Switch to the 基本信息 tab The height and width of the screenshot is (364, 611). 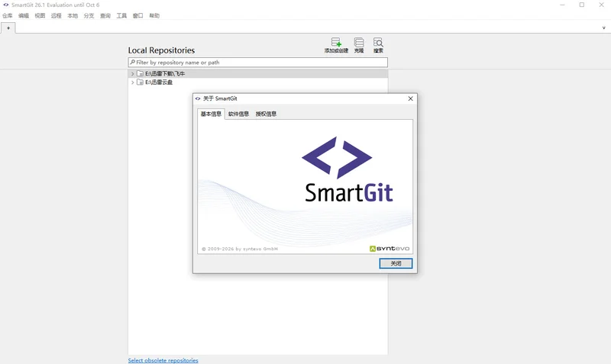click(x=212, y=114)
